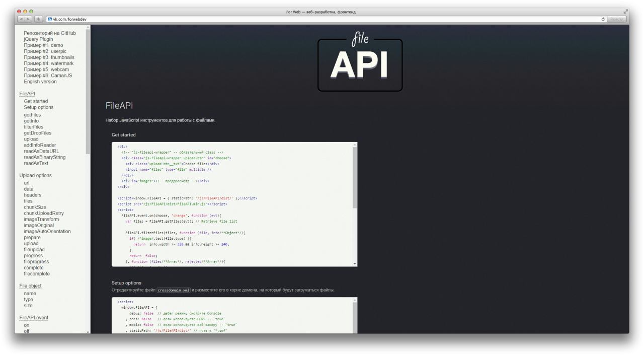Open Пример #2: userpic link
The height and width of the screenshot is (355, 644).
[45, 51]
